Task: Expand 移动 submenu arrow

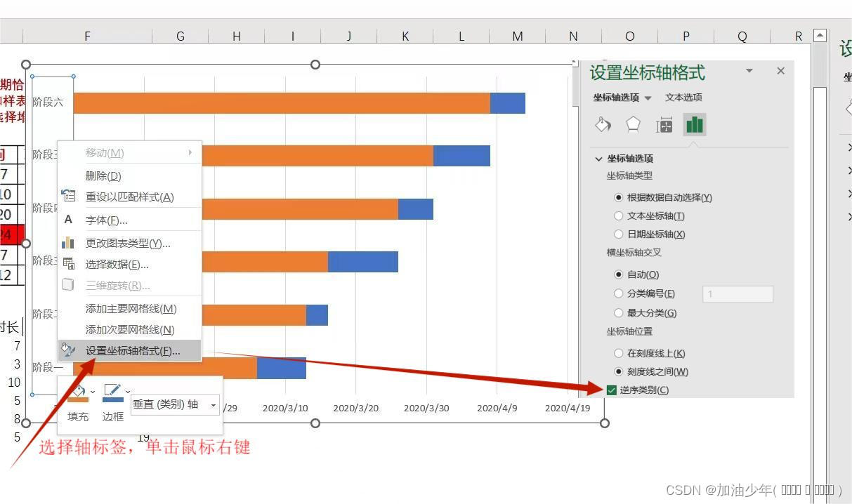Action: 190,152
